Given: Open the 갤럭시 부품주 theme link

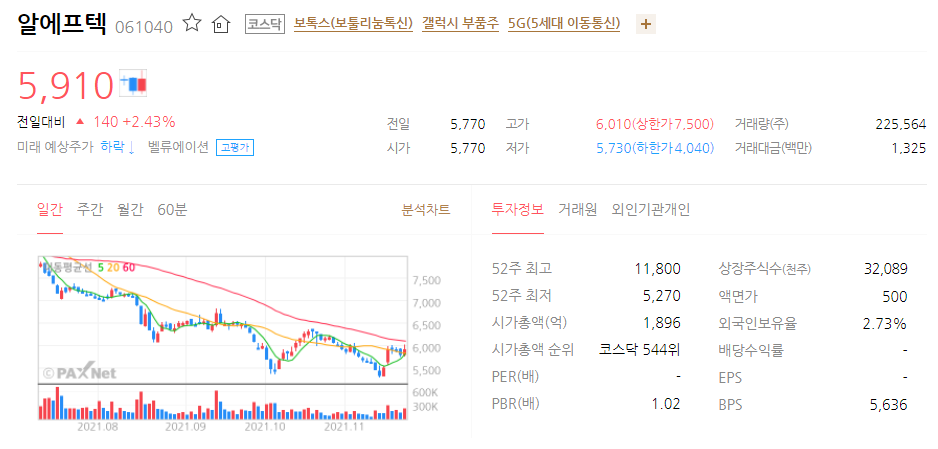Looking at the screenshot, I should pos(460,24).
